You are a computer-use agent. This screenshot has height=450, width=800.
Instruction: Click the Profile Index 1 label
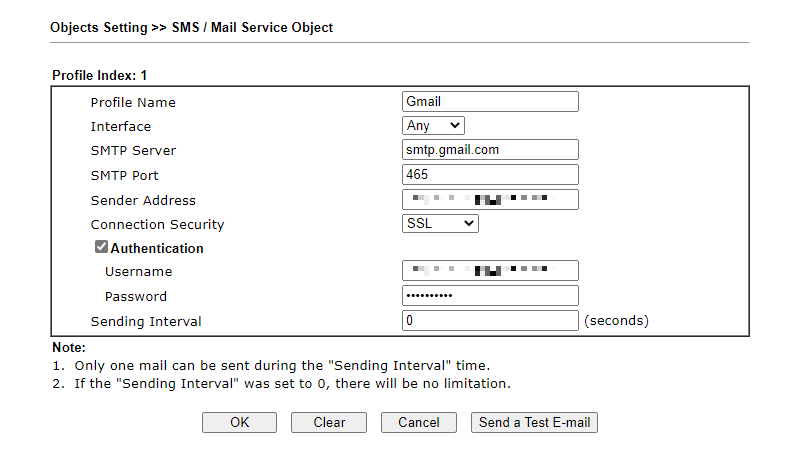coord(99,76)
